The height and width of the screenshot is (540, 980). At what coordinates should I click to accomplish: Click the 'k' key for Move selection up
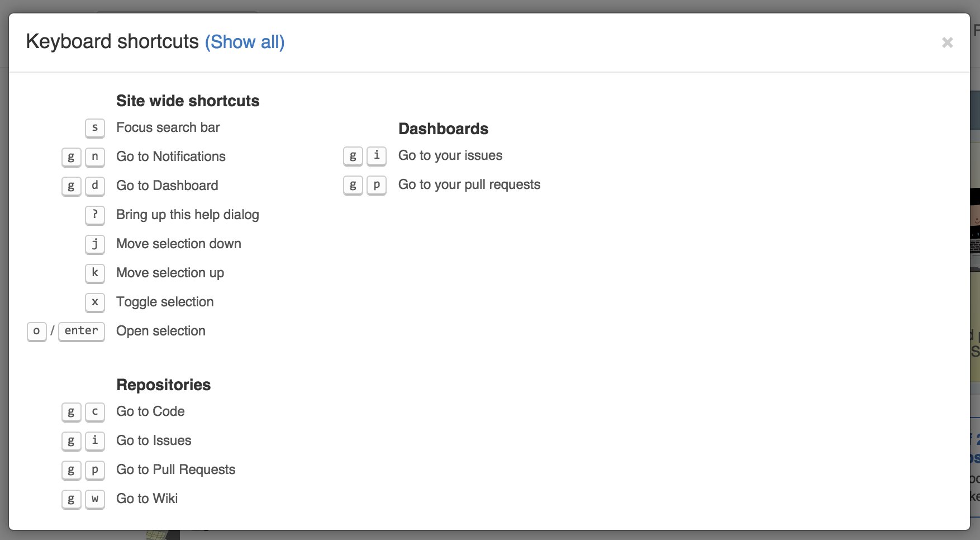(95, 273)
